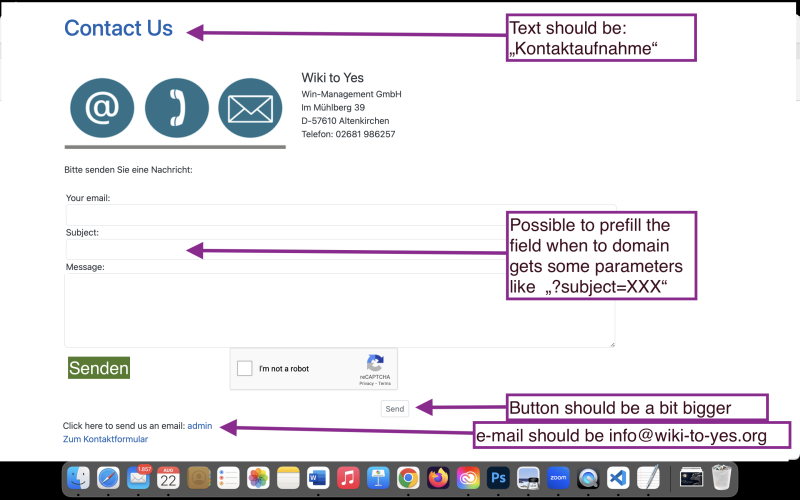Viewport: 800px width, 500px height.
Task: Open Photoshop from the dock
Action: [499, 478]
